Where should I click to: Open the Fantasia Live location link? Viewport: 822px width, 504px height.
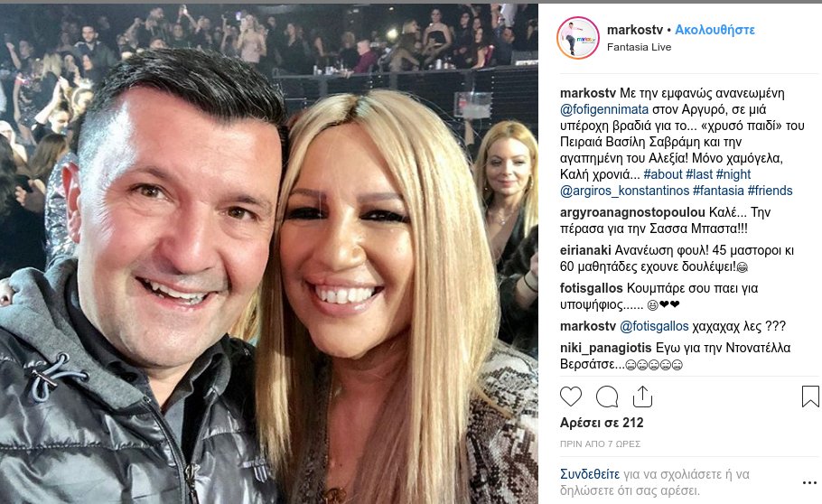pos(639,47)
